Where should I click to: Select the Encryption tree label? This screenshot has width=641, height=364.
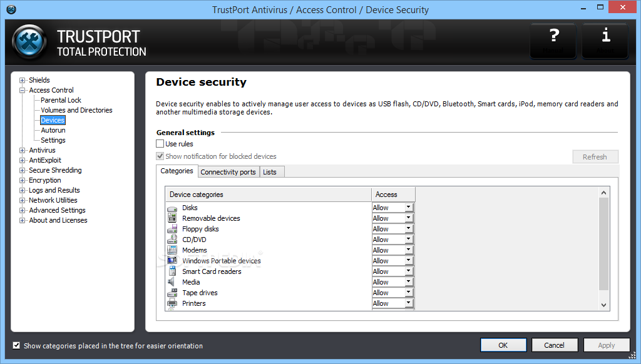[x=45, y=181]
